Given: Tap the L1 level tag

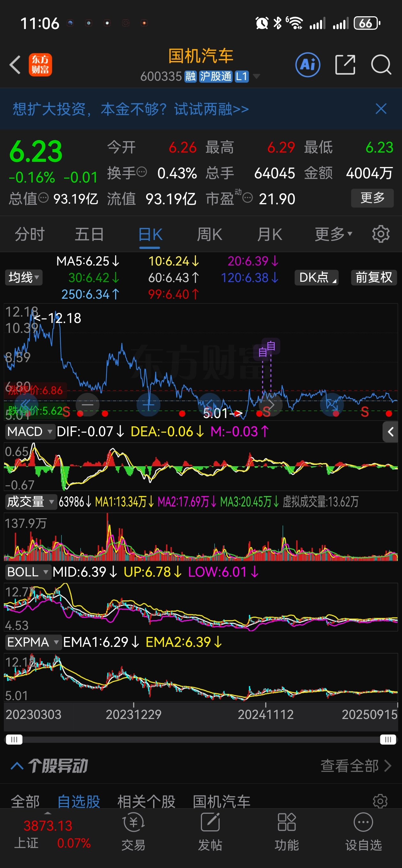Looking at the screenshot, I should point(241,77).
